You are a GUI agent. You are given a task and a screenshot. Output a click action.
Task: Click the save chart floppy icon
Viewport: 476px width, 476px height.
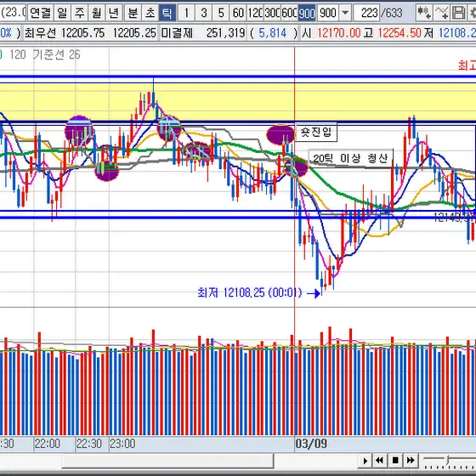tap(458, 13)
